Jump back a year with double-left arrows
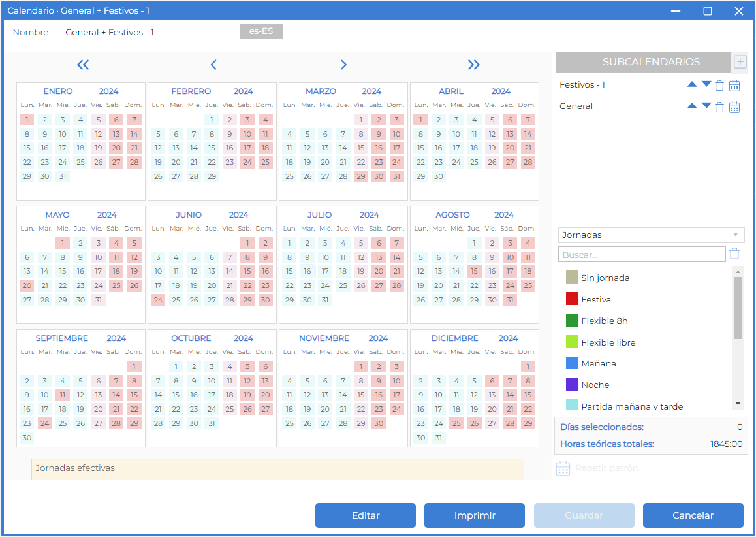This screenshot has height=537, width=756. coord(83,65)
